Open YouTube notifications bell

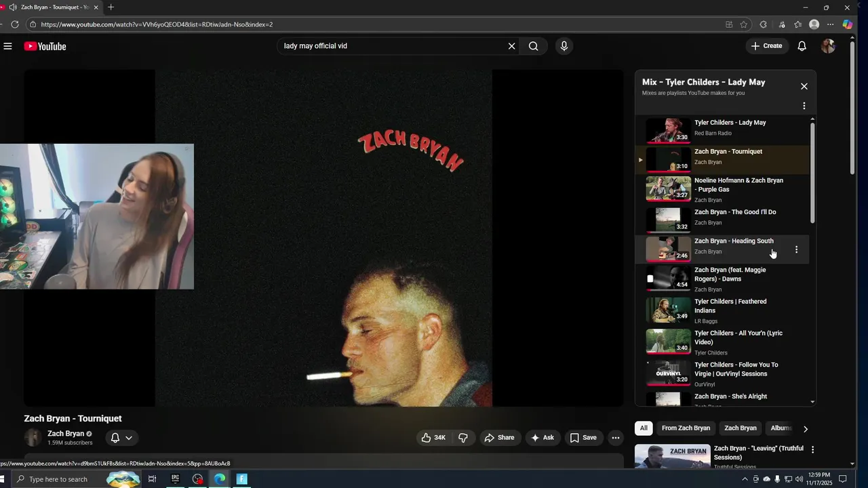[x=802, y=46]
